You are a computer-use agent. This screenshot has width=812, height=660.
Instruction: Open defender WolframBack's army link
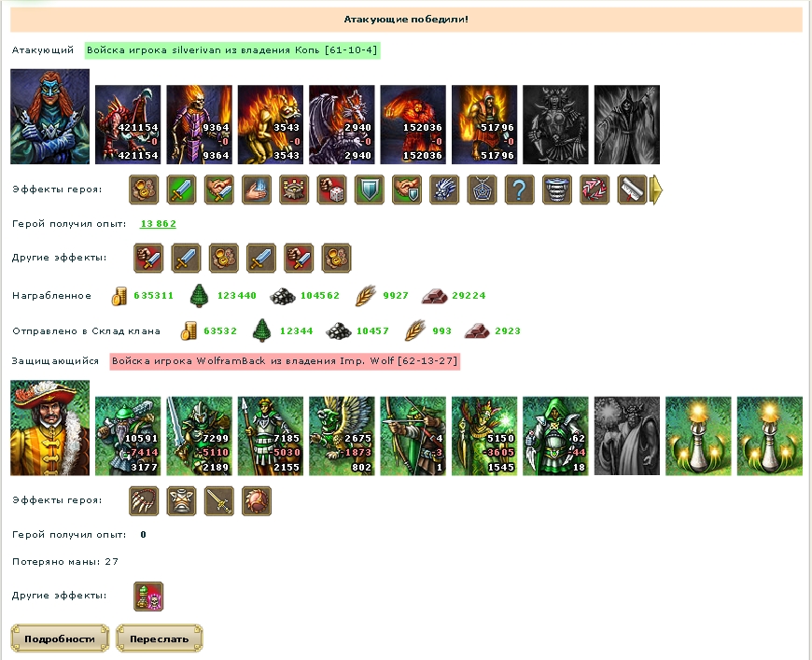point(285,361)
